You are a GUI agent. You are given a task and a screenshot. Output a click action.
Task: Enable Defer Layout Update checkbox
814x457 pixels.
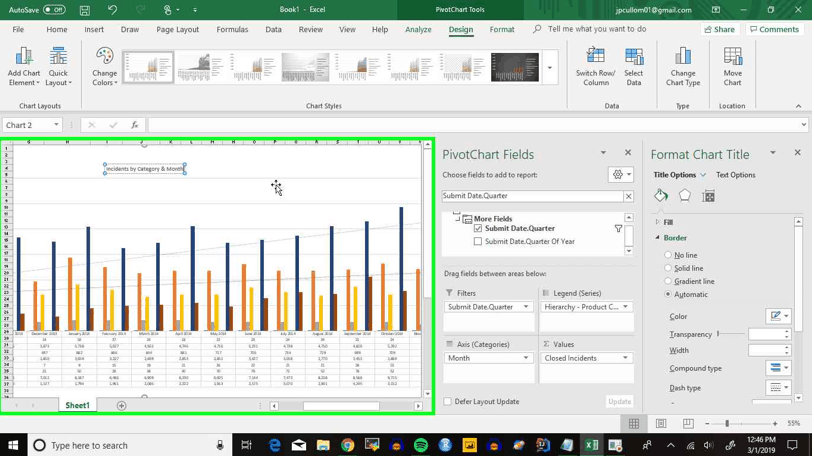click(x=447, y=401)
